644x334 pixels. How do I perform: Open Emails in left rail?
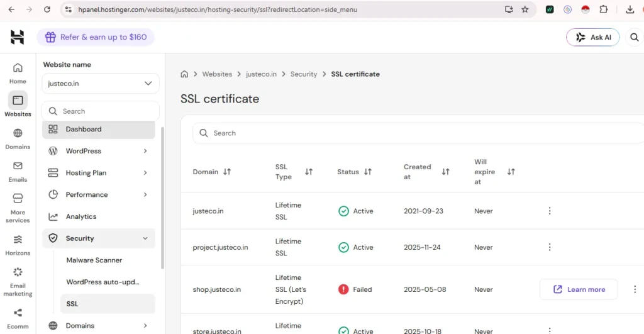[x=18, y=172]
